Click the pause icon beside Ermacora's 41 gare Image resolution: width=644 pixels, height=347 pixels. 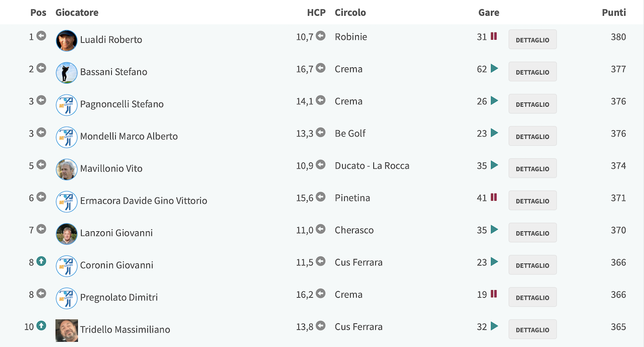click(494, 197)
